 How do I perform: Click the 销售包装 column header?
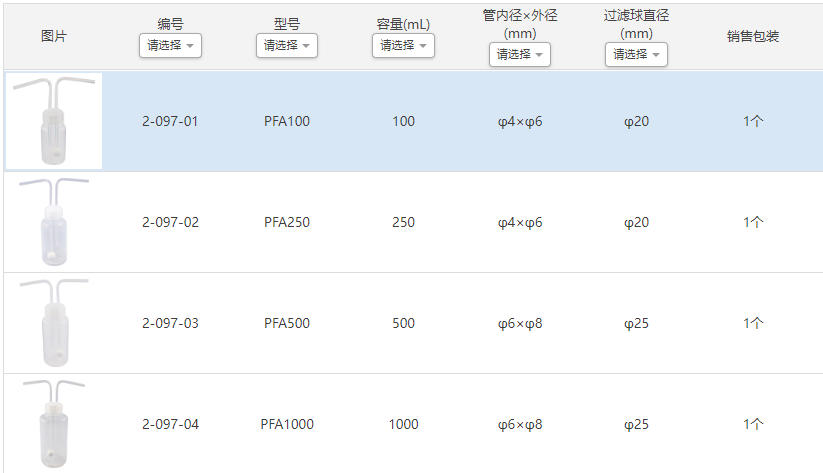click(x=753, y=36)
